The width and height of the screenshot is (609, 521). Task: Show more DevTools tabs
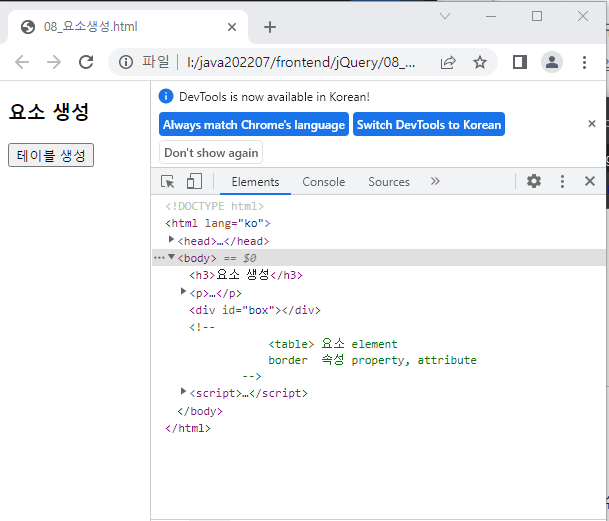(435, 181)
